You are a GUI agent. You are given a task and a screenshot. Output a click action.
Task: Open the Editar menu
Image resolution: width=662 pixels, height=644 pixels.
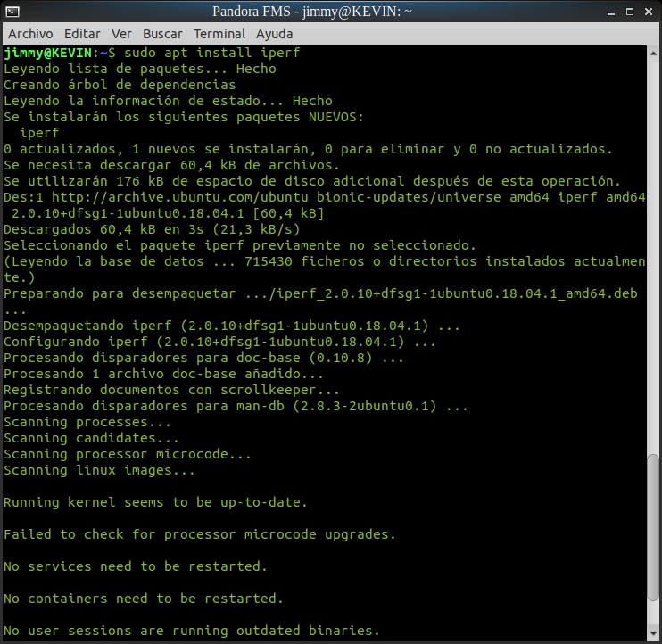coord(82,34)
